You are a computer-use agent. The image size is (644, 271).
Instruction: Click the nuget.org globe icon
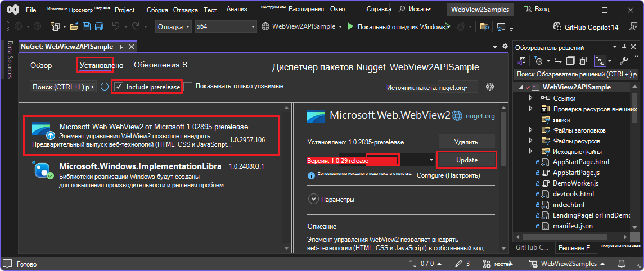coord(457,116)
